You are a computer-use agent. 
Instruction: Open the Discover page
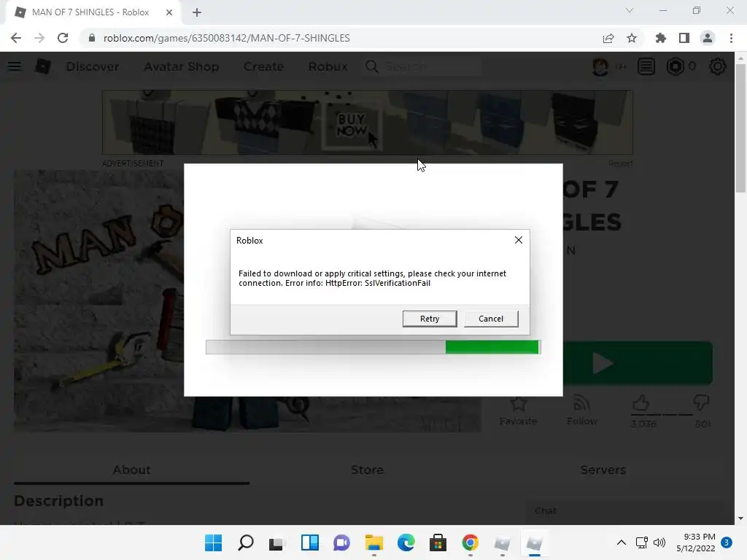pos(93,66)
